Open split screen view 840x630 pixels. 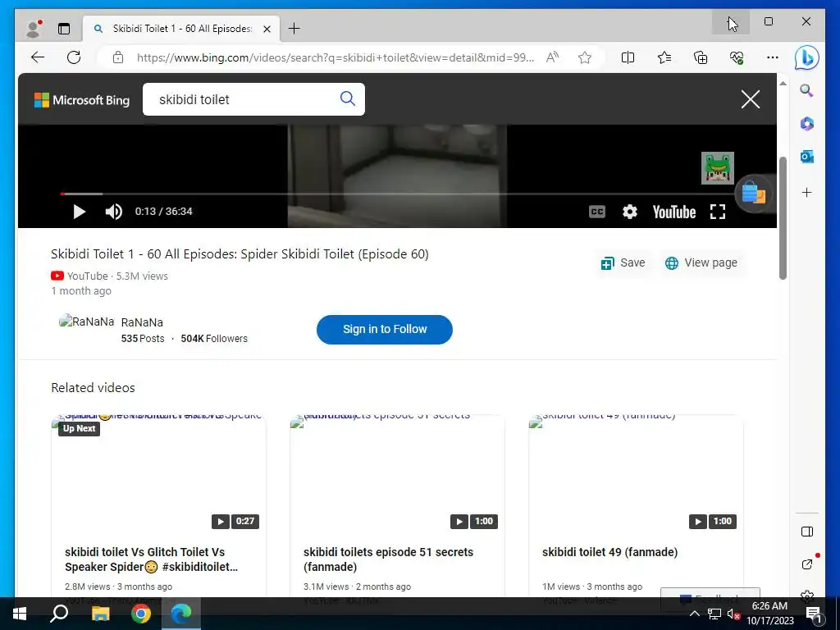point(628,57)
